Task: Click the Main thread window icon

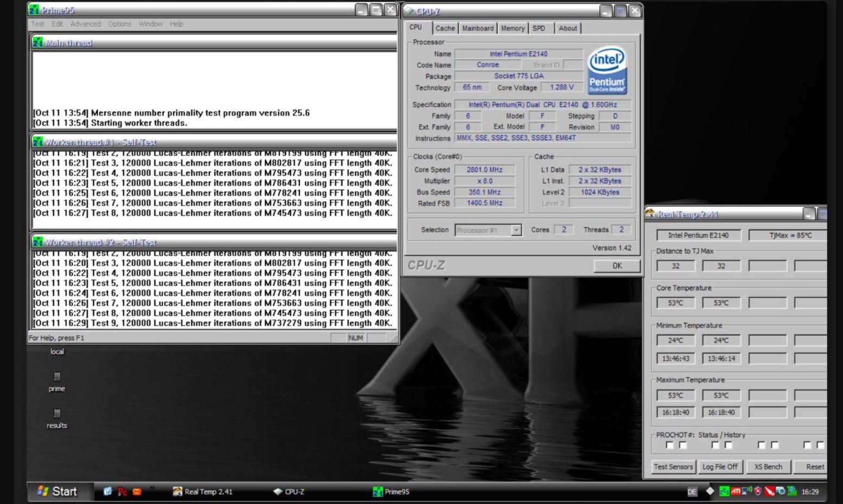Action: tap(37, 42)
